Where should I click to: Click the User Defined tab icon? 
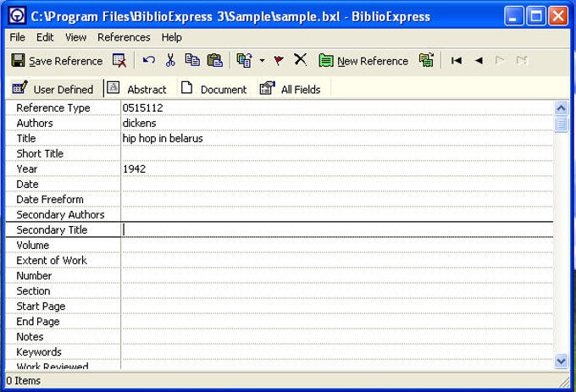[x=19, y=88]
